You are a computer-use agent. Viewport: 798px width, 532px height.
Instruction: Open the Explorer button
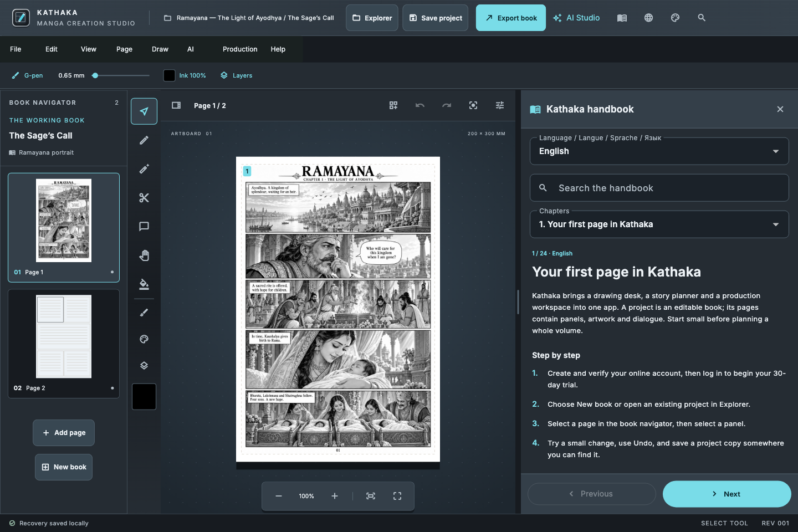tap(372, 18)
